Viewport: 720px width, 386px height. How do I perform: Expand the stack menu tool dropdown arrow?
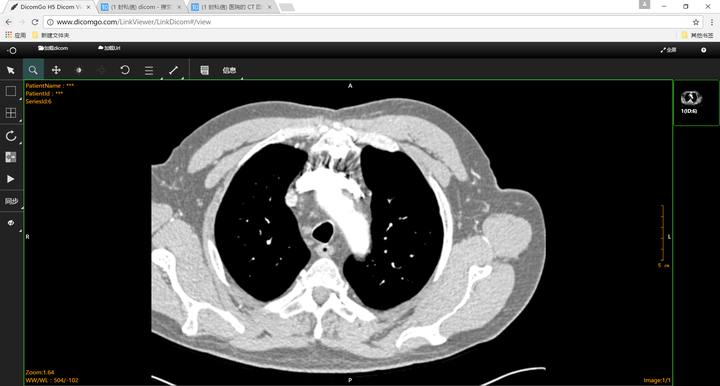pos(161,78)
